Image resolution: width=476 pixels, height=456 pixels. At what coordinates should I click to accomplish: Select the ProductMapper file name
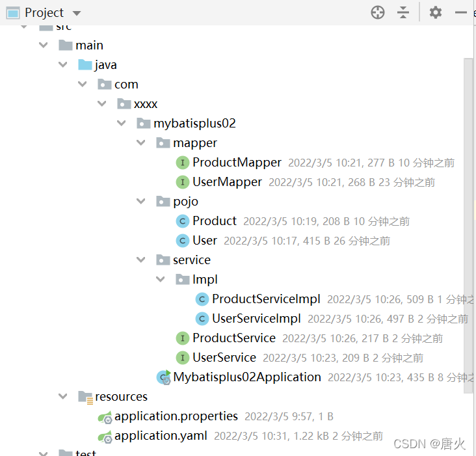tap(237, 163)
